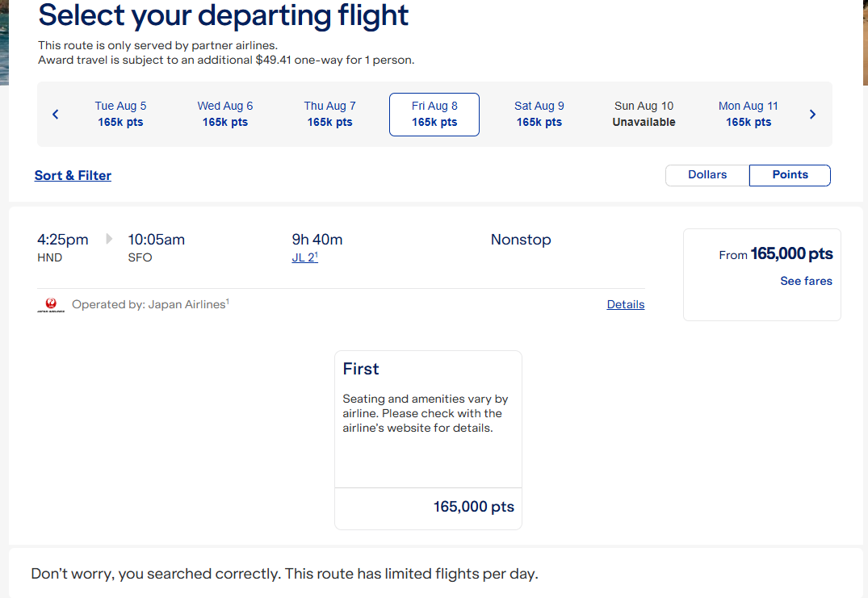Click the 165,000 pts First fare price
This screenshot has height=598, width=868.
click(x=473, y=508)
